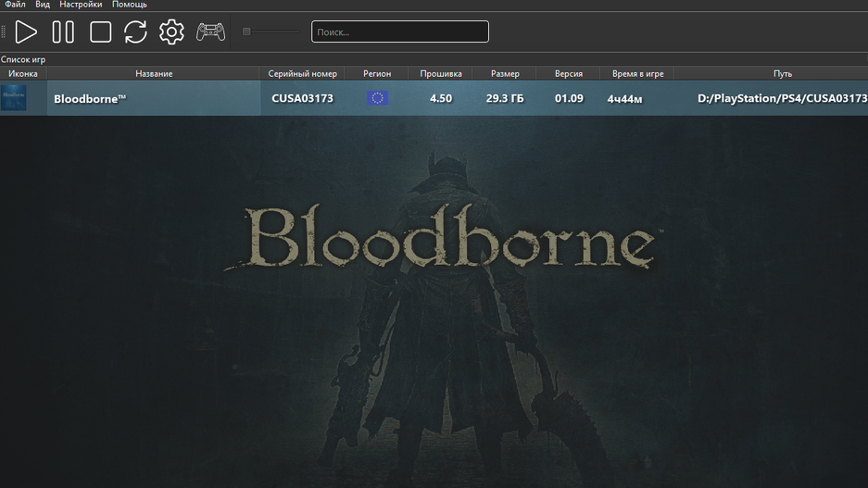Click the Список игр panel title
This screenshot has width=868, height=488.
click(x=23, y=59)
